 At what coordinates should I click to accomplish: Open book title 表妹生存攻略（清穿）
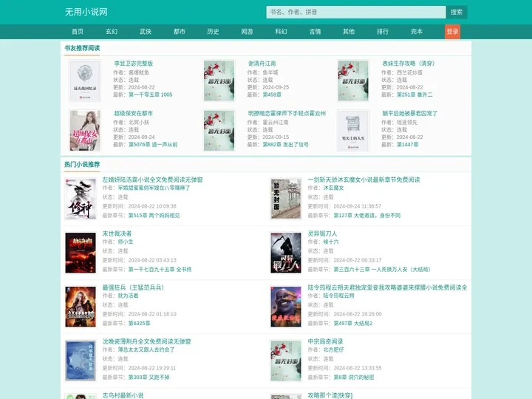coord(409,64)
